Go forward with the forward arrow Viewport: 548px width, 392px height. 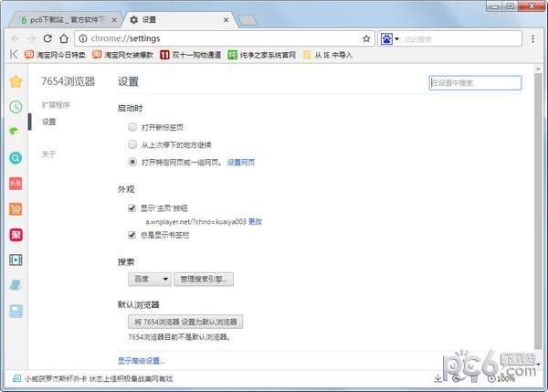(x=31, y=38)
